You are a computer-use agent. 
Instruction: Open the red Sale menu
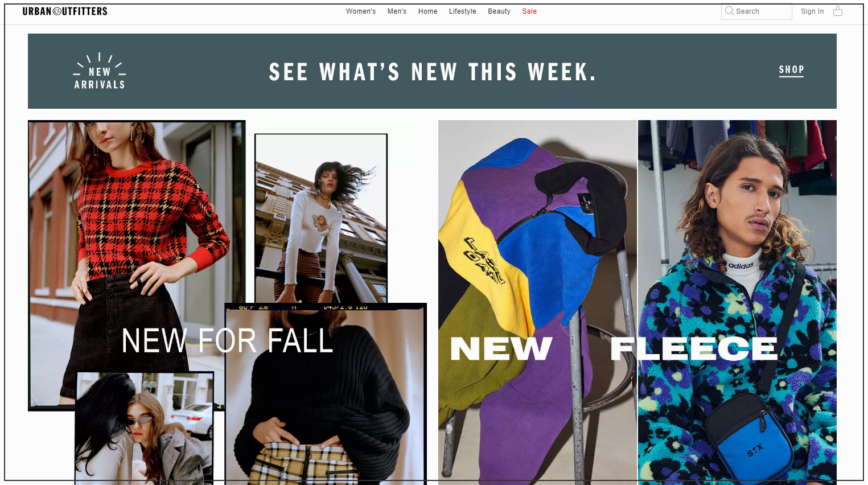(529, 11)
